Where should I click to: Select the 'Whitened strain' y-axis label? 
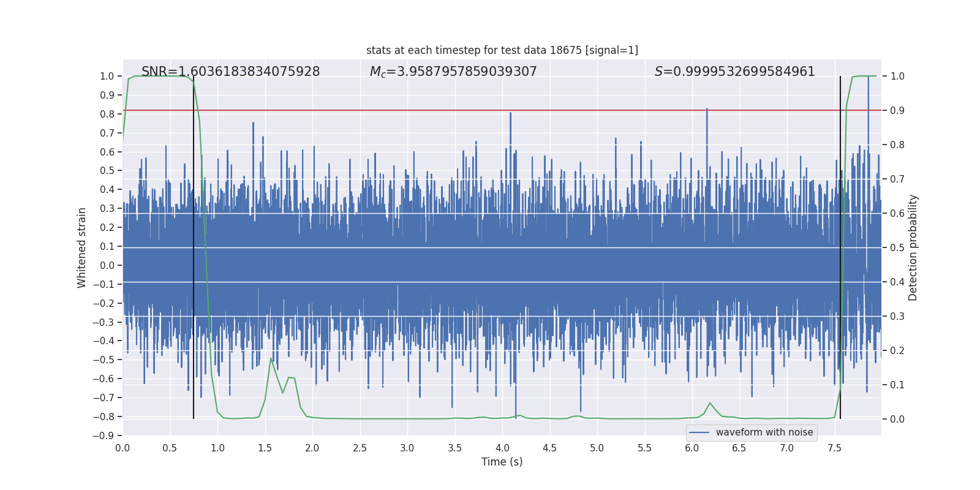click(82, 247)
